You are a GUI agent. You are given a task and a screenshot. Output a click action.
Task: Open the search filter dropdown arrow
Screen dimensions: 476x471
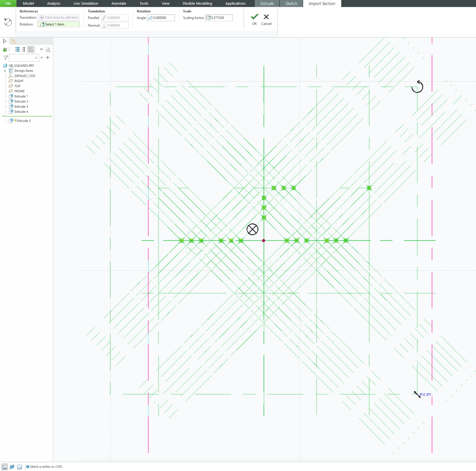click(x=42, y=58)
